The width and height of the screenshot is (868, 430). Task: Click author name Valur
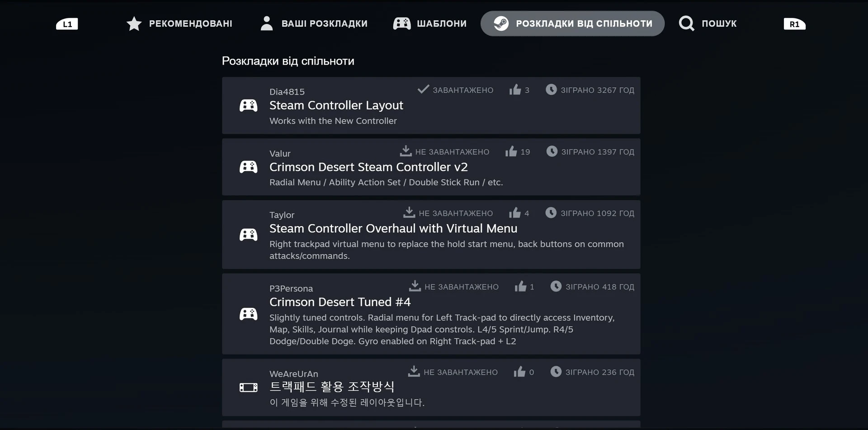280,154
